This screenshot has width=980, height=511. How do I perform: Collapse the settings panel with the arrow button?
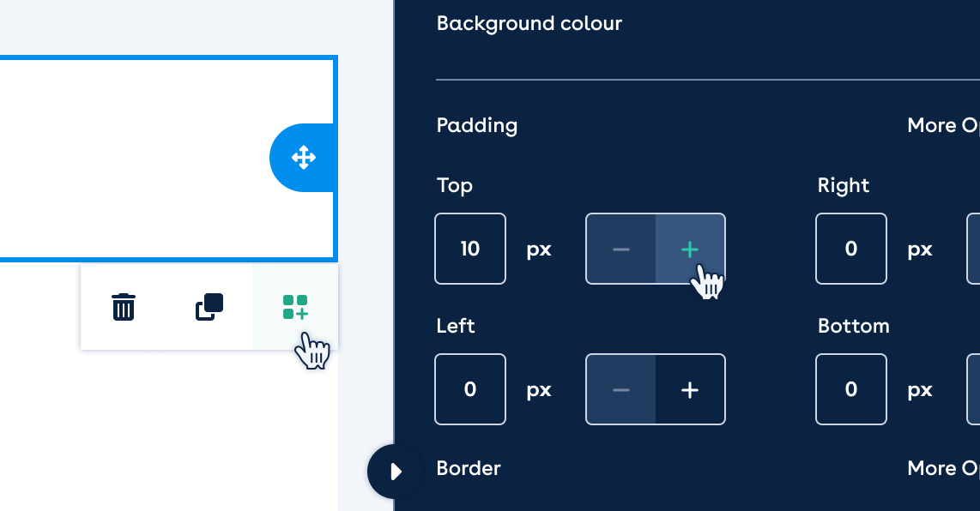395,472
